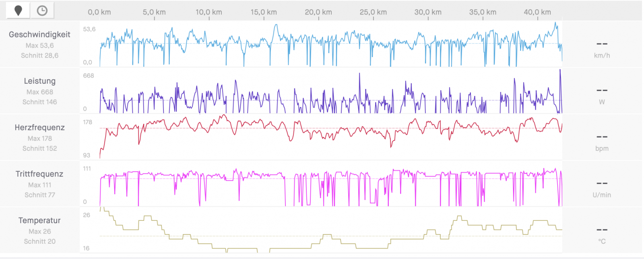Click the Max 111 cadence value
The width and height of the screenshot is (644, 259).
coord(39,185)
